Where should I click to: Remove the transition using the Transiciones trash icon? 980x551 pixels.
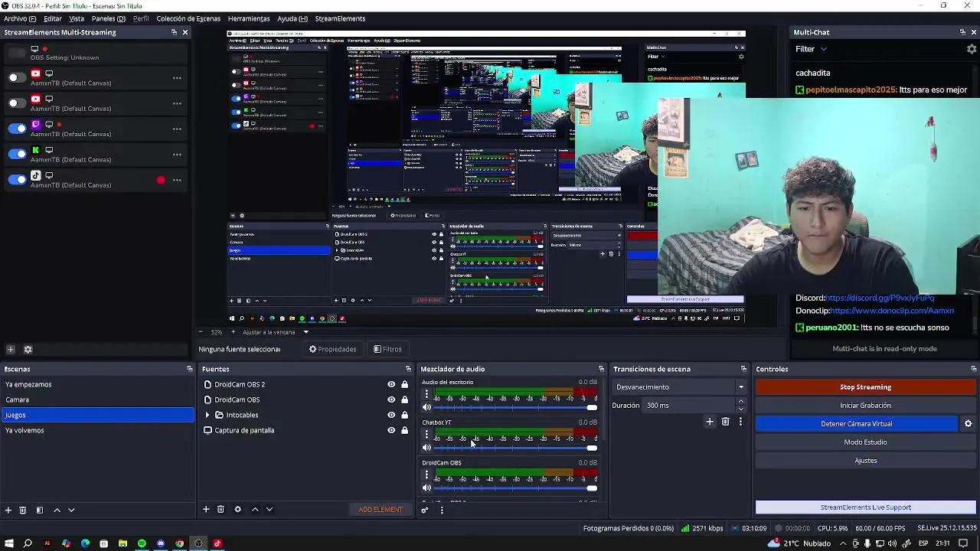coord(725,422)
